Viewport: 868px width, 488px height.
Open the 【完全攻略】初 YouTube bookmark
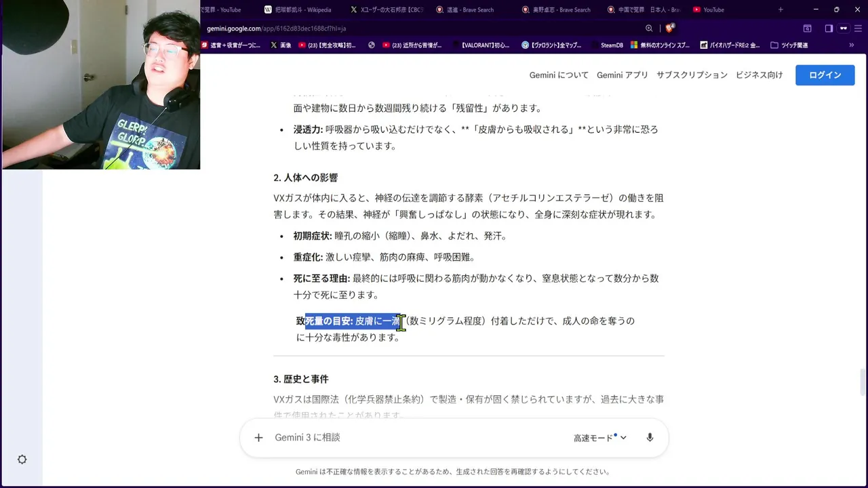tap(328, 45)
